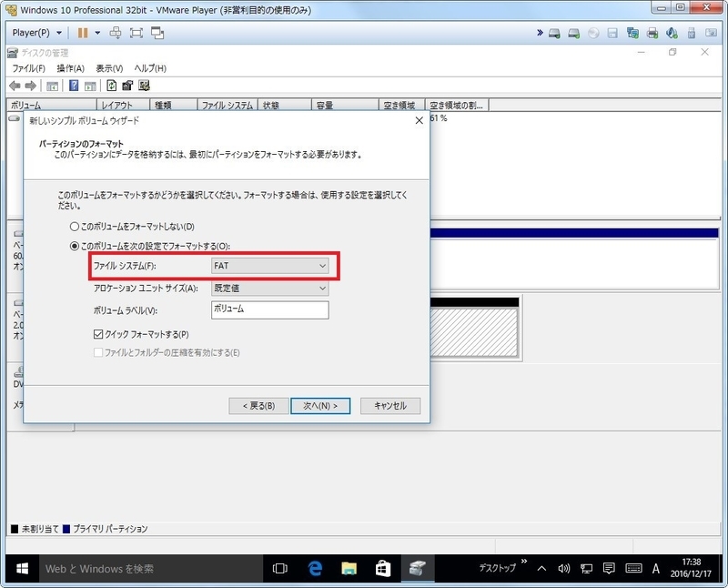Click the CD/DVD device icon
The width and height of the screenshot is (728, 588).
click(593, 33)
